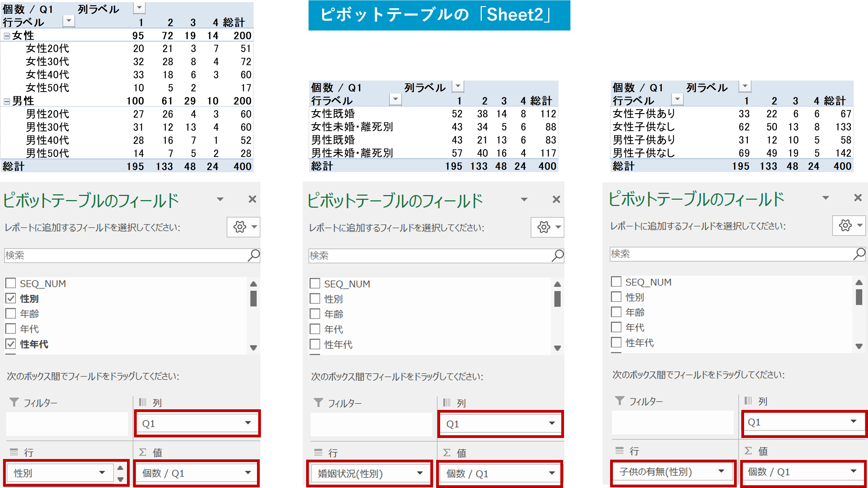Click the search magnifier icon in the middle field pane
The image size is (868, 488).
[x=557, y=255]
